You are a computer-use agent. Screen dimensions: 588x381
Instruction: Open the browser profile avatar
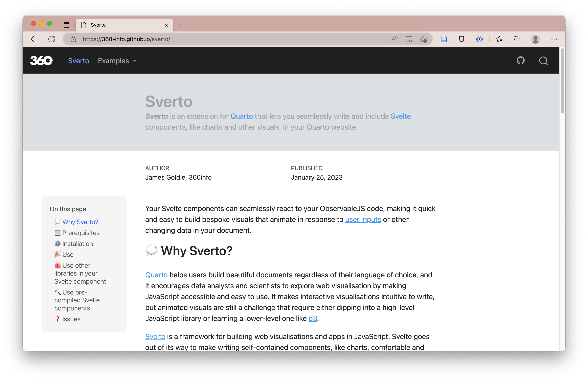(535, 39)
